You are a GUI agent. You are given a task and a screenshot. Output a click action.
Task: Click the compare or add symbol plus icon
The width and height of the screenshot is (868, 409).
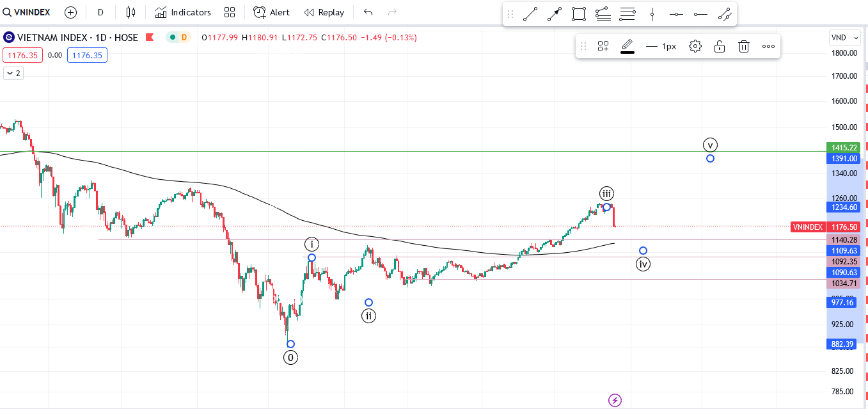click(71, 12)
